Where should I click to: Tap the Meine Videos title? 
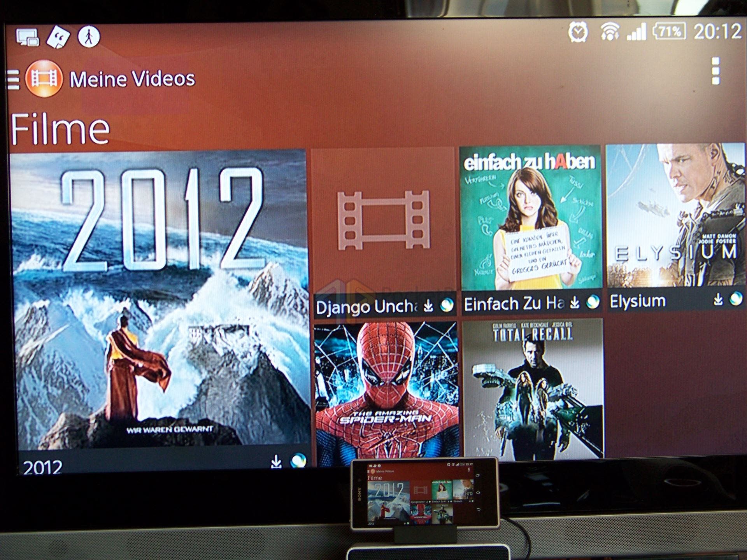pos(132,79)
